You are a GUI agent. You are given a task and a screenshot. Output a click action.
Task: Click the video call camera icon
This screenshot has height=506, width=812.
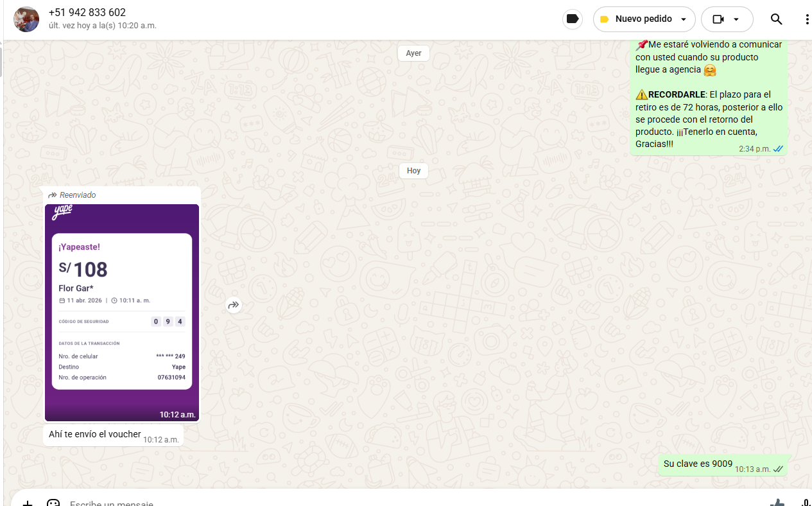(x=718, y=19)
